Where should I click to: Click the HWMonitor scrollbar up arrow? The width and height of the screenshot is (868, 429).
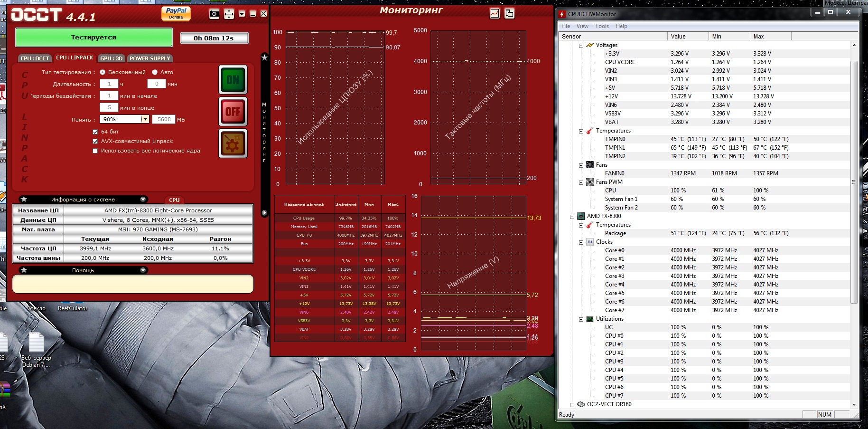854,45
